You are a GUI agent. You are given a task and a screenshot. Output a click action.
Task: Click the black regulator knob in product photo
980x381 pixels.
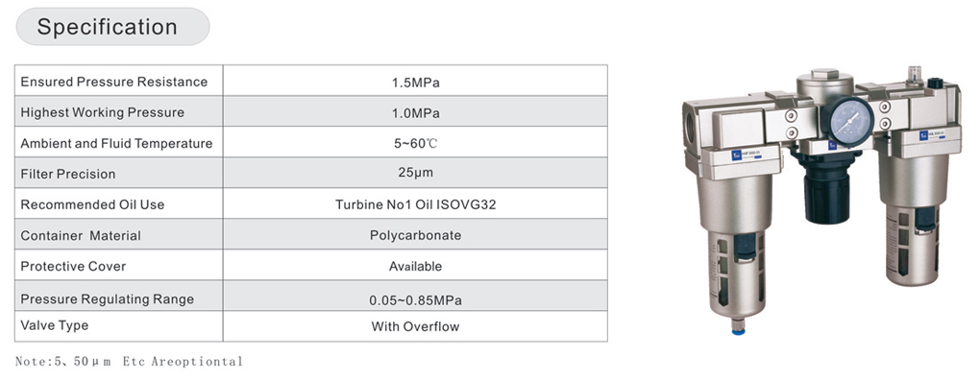[827, 198]
